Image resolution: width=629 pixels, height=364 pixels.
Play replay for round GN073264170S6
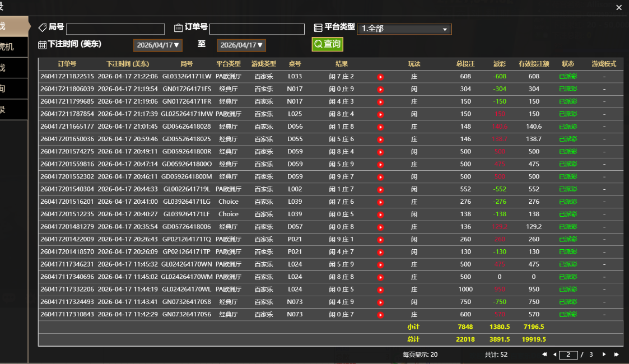[380, 315]
